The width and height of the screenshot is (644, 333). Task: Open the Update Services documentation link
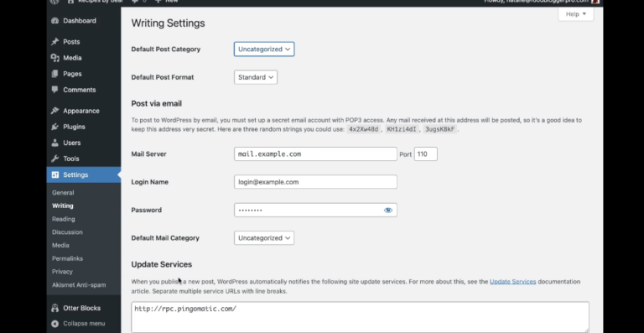[512, 282]
